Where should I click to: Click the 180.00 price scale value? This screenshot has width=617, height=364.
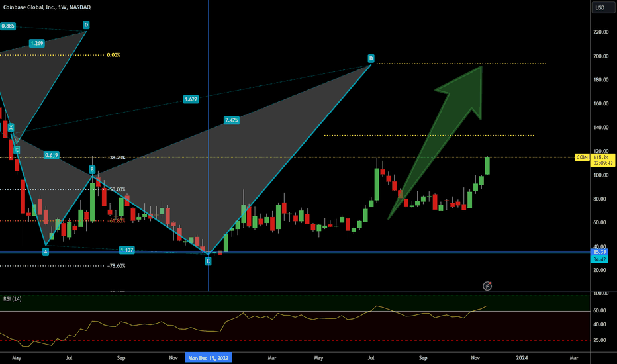click(601, 80)
